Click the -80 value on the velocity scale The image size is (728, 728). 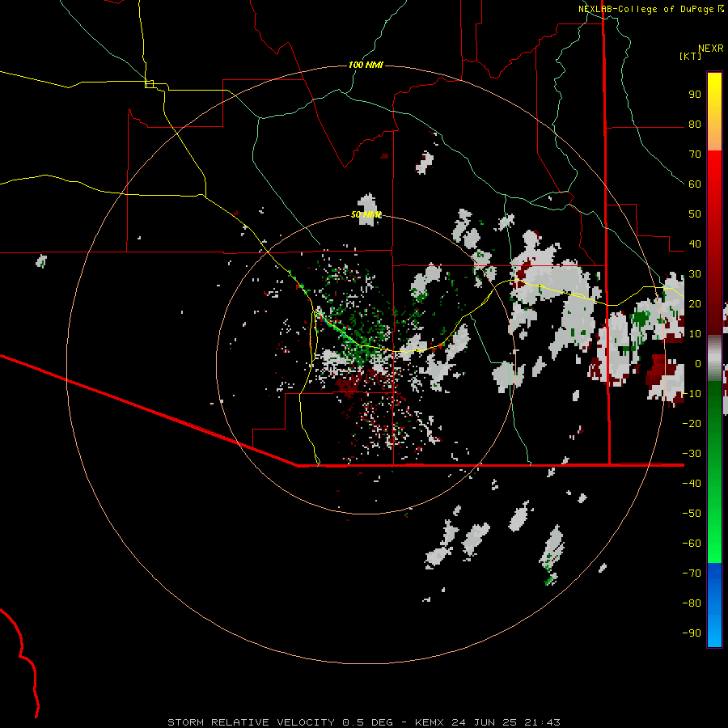[692, 603]
